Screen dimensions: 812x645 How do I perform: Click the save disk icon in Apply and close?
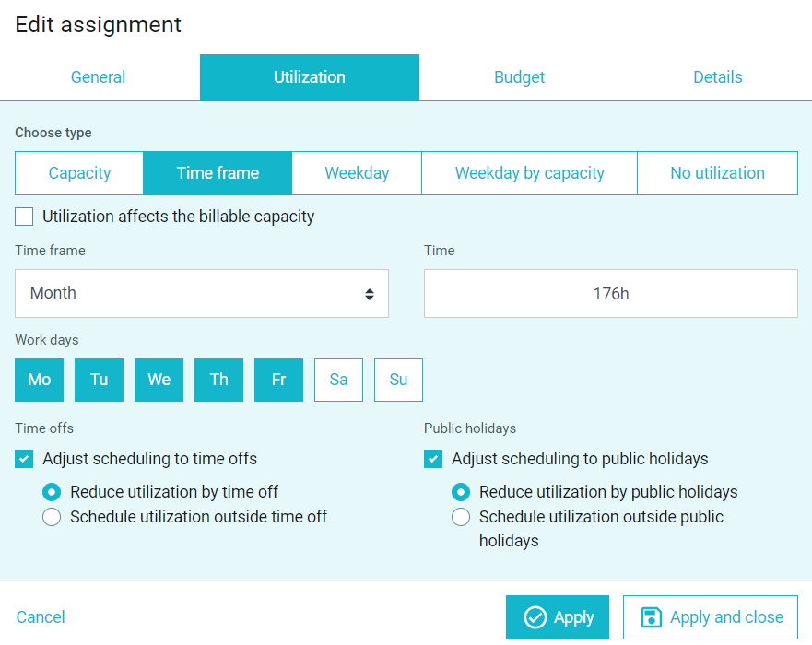(651, 617)
